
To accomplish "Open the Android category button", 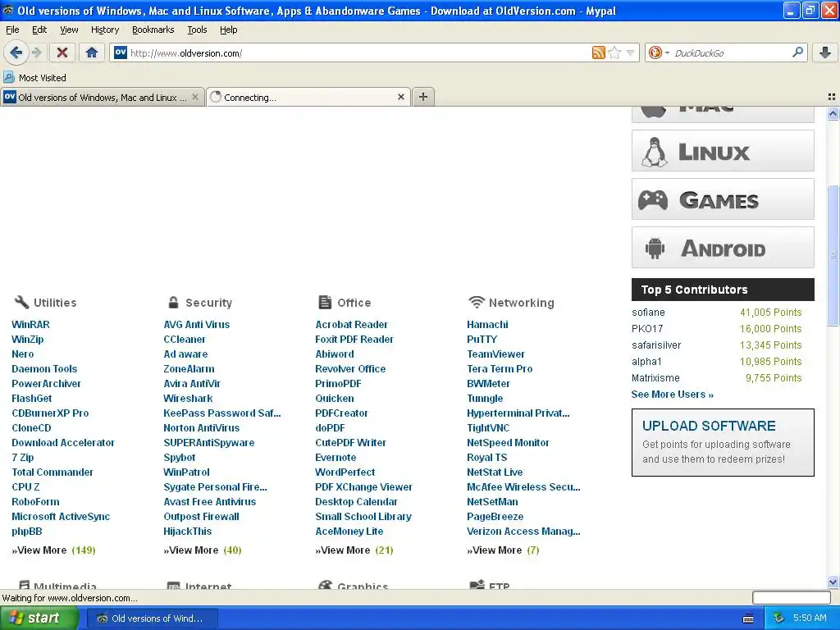I will pyautogui.click(x=723, y=248).
